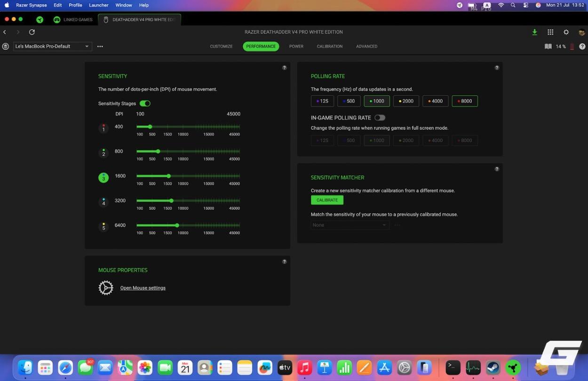Switch to the Customize tab

(221, 47)
